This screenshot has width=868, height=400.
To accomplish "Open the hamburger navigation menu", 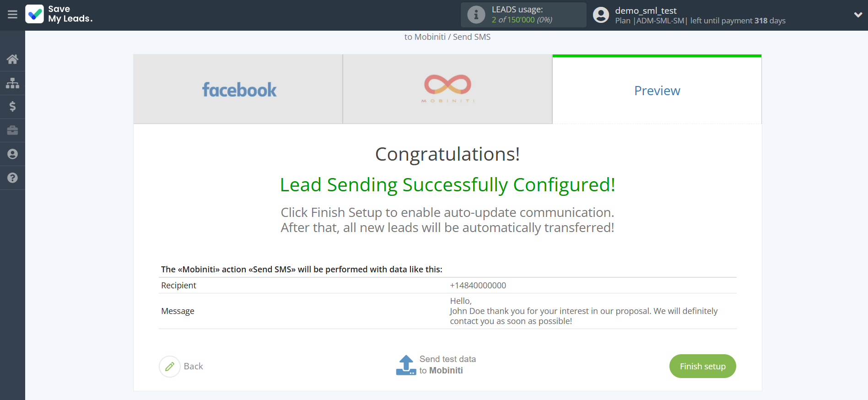I will click(x=12, y=15).
